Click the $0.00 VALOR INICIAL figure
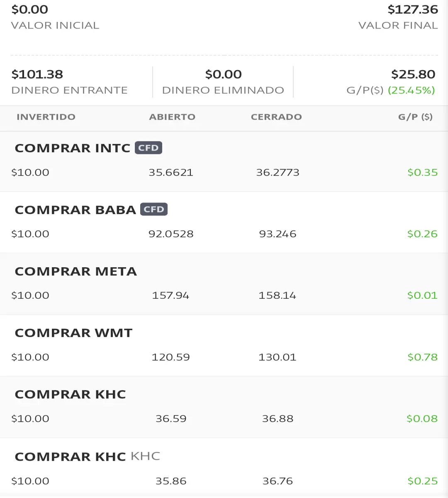Screen dimensions: 448x498 tap(30, 10)
